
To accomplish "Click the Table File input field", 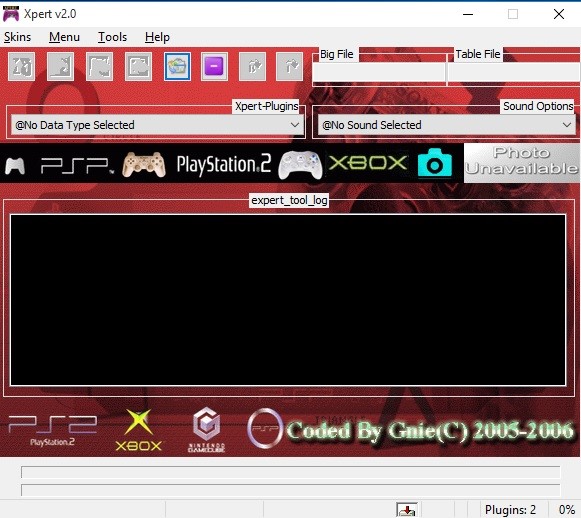I will [514, 72].
